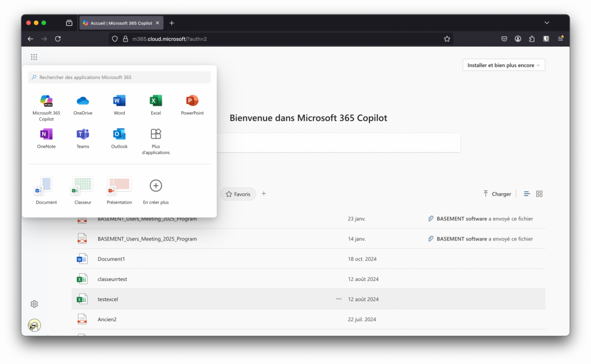Open the Document1 file
This screenshot has height=364, width=591.
coord(111,259)
